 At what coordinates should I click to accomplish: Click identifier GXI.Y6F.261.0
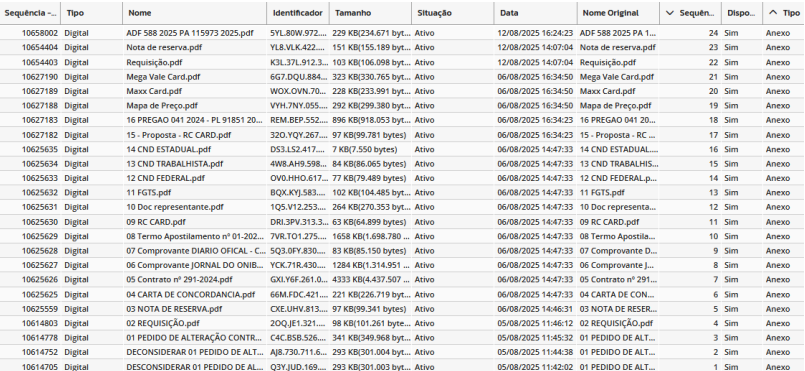pos(298,280)
